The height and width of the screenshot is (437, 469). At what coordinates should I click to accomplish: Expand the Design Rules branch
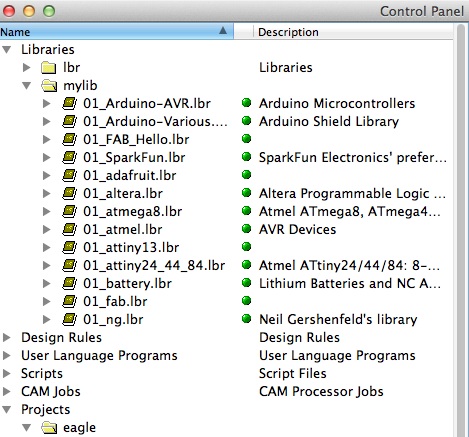tap(7, 338)
